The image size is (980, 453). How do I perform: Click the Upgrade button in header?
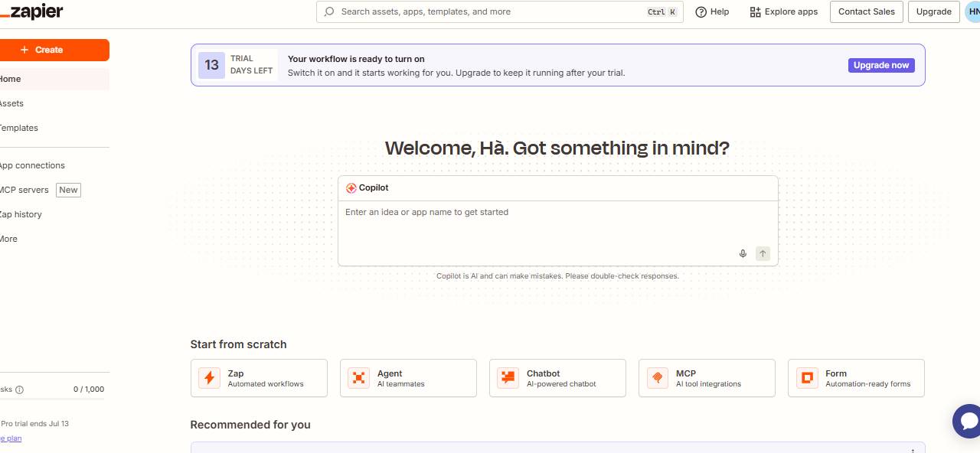pos(934,11)
